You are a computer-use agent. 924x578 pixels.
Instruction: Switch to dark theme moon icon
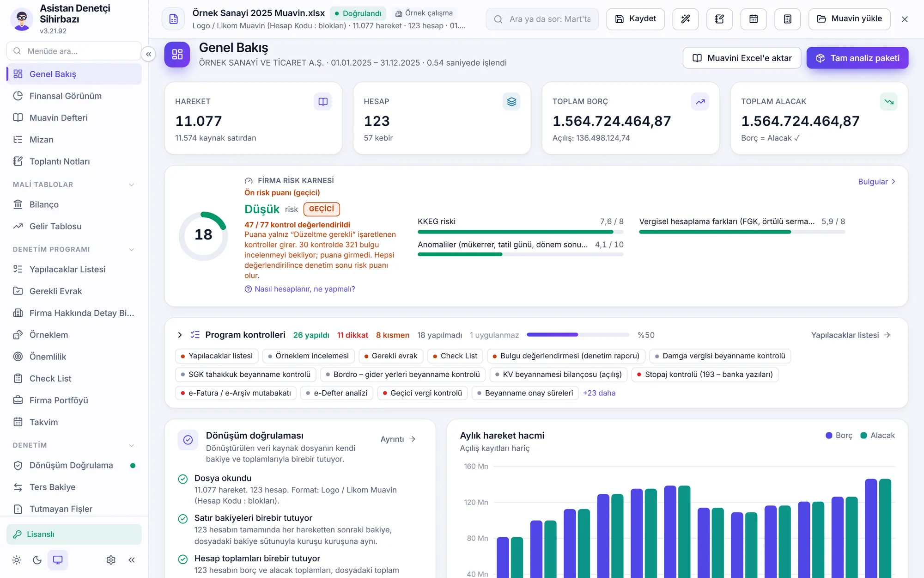point(37,560)
